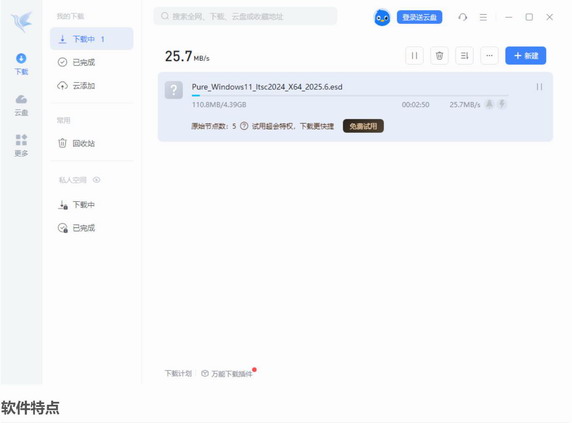Click the download progress bar
572x423 pixels.
point(350,96)
